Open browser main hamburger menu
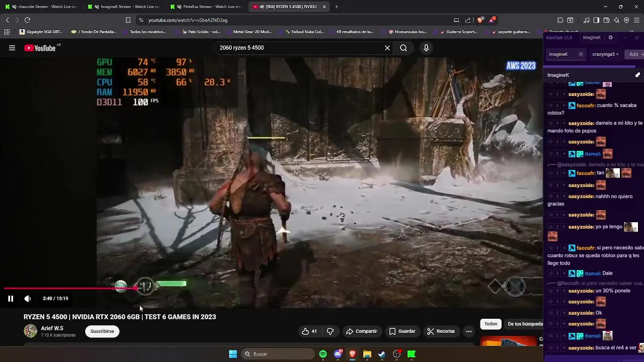The width and height of the screenshot is (644, 362). coord(637,20)
